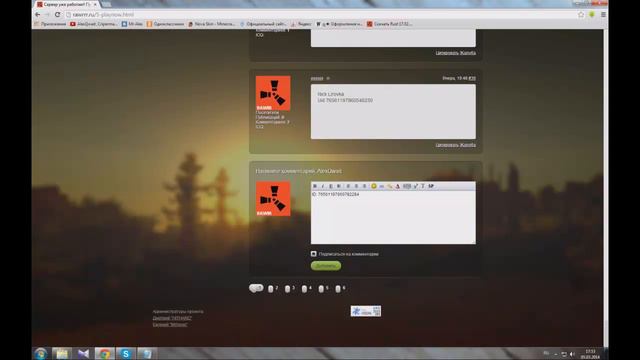Image resolution: width=640 pixels, height=360 pixels.
Task: Switch to Chrome in the taskbar
Action: (104, 353)
